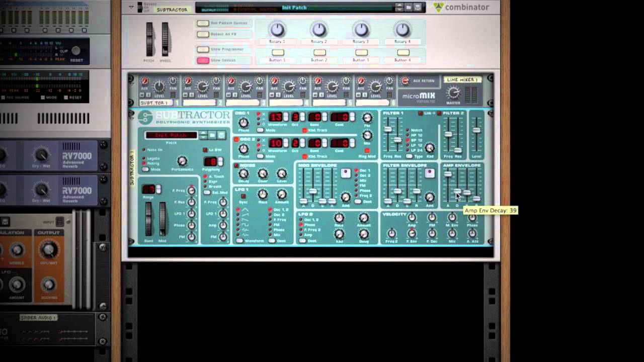644x362 pixels.
Task: Click Subtractor Mod wheel
Action: pos(163,219)
